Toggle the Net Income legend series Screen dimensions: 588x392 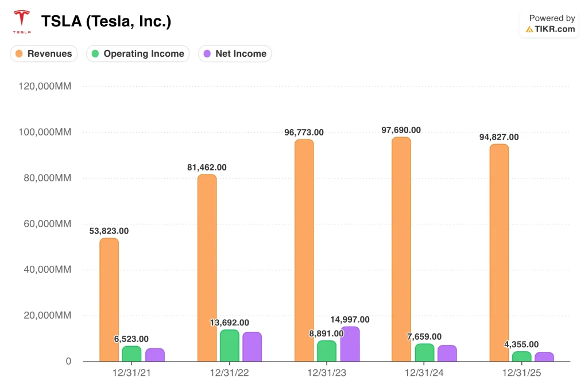pyautogui.click(x=235, y=54)
